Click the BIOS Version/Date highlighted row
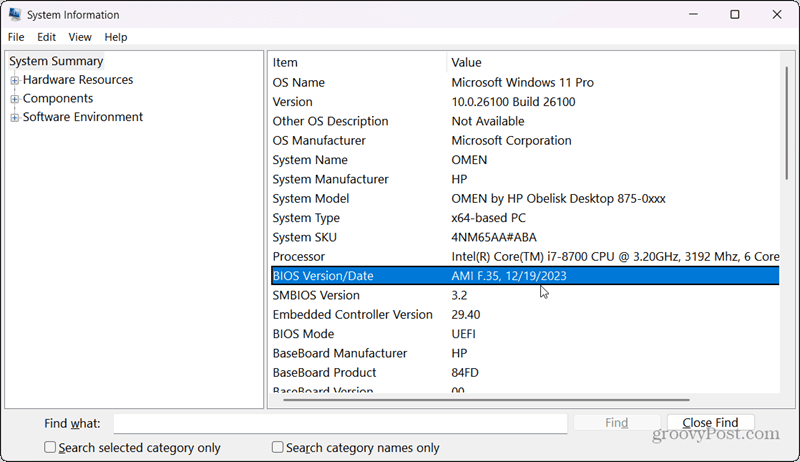This screenshot has width=800, height=462. coord(525,276)
